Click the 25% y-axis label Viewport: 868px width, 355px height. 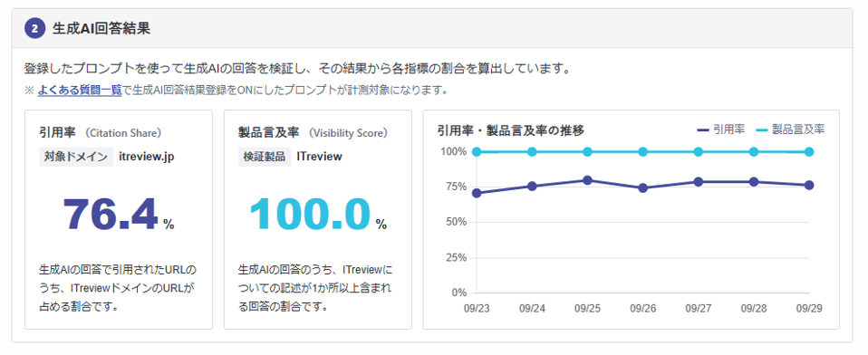click(456, 258)
